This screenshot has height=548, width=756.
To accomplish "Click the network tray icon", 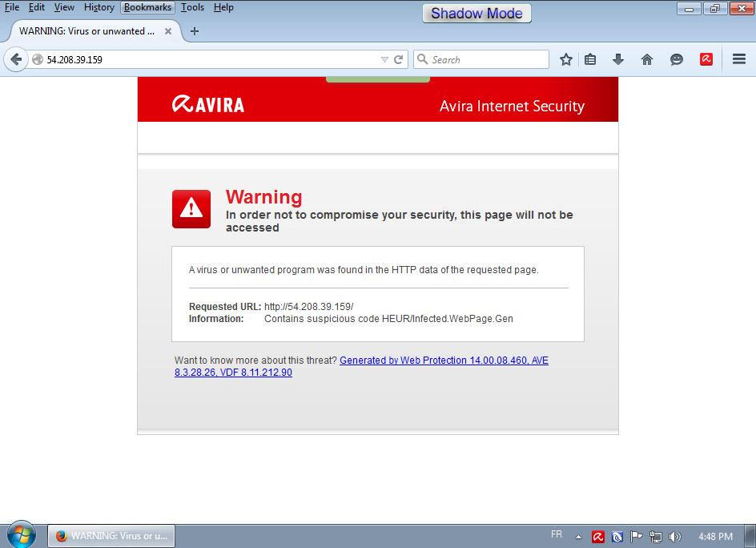I will pos(656,537).
